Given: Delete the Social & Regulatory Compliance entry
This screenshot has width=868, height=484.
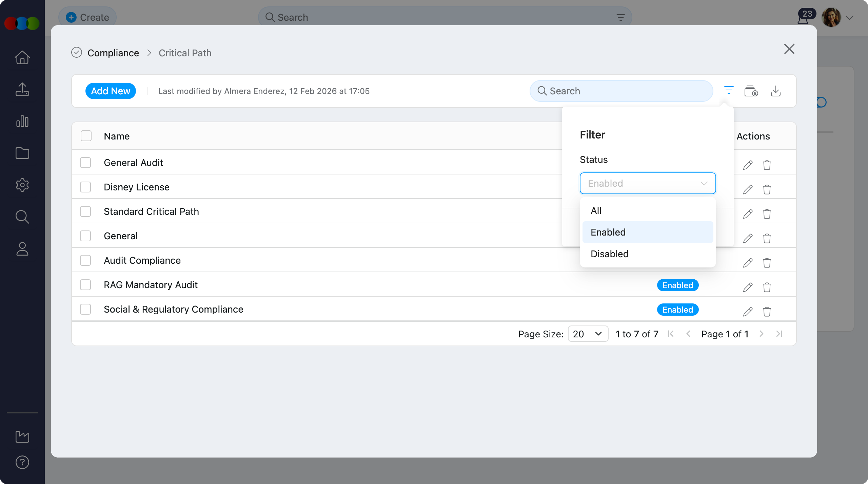Looking at the screenshot, I should click(767, 312).
